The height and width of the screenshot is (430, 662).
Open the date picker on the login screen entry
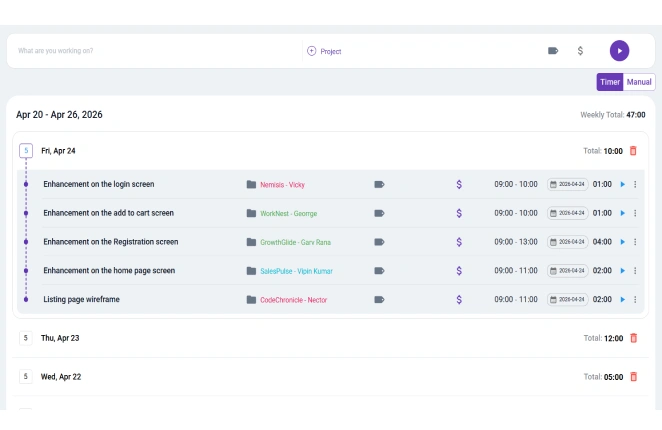coord(567,184)
